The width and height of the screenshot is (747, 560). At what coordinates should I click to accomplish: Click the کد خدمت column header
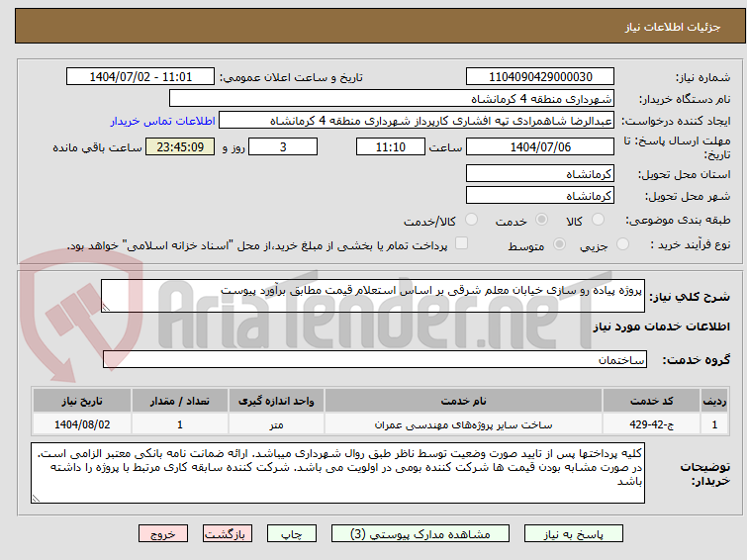651,401
